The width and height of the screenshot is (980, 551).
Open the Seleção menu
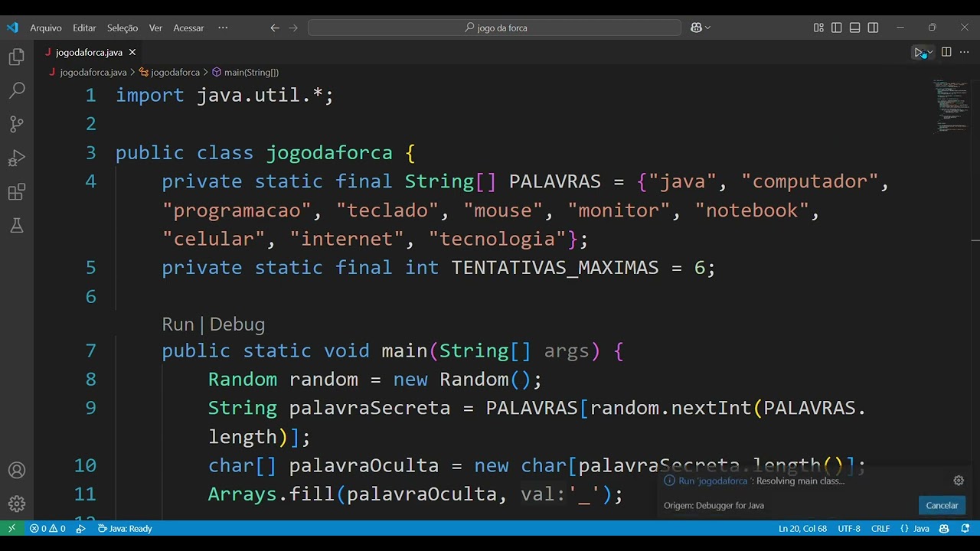pos(122,28)
